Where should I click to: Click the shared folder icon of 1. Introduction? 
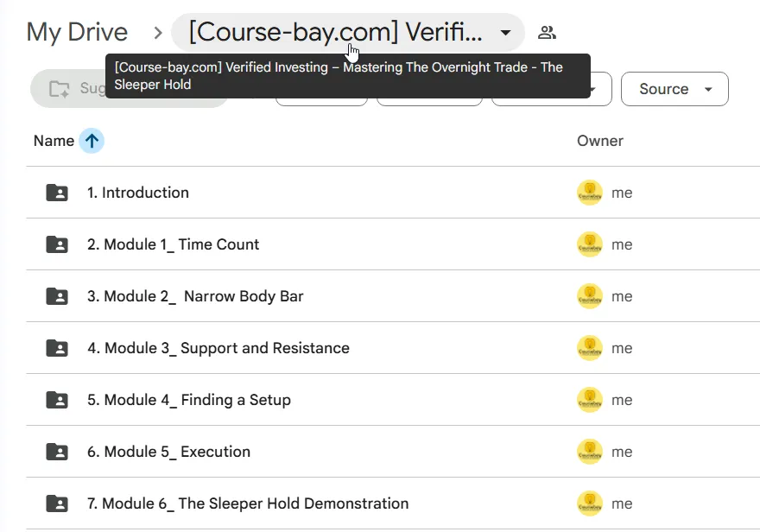57,193
